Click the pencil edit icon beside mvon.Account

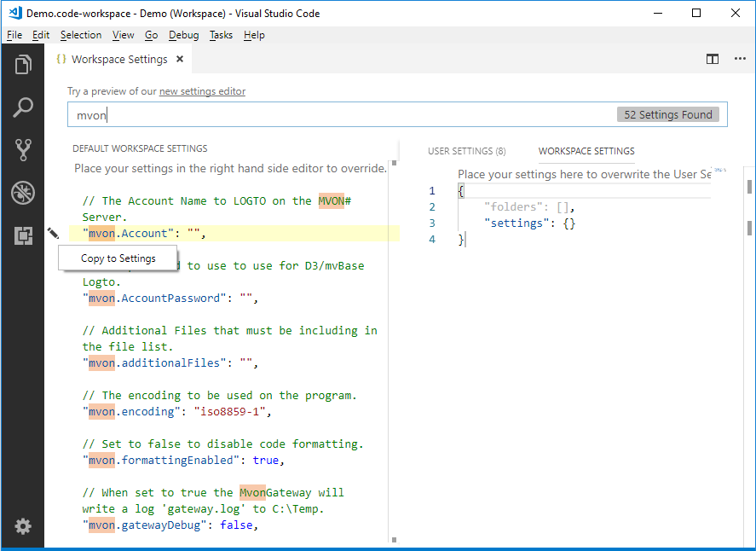pos(53,234)
